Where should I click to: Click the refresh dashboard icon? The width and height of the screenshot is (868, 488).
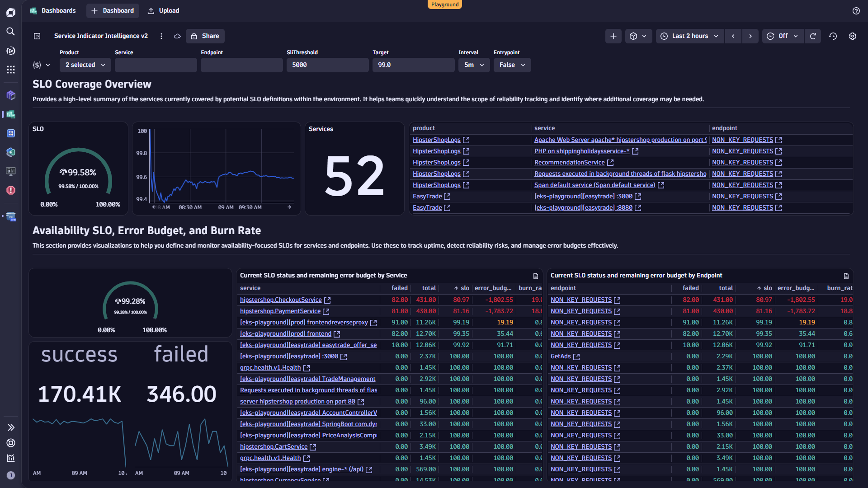812,36
